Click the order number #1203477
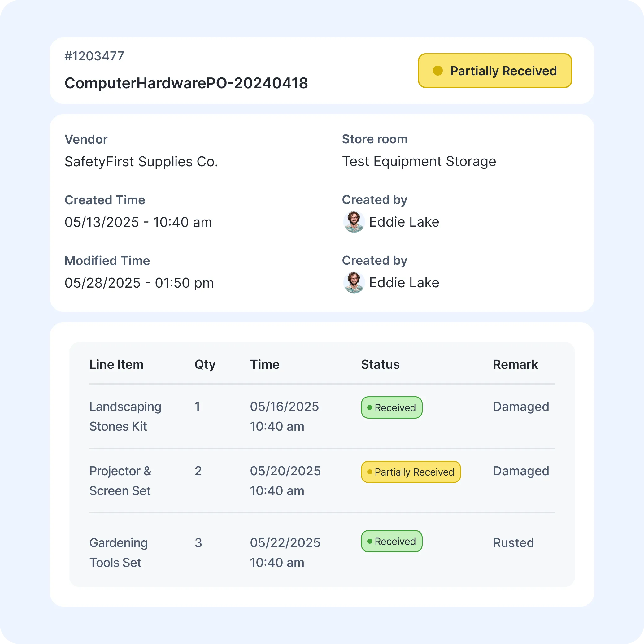Viewport: 644px width, 644px height. click(x=94, y=56)
